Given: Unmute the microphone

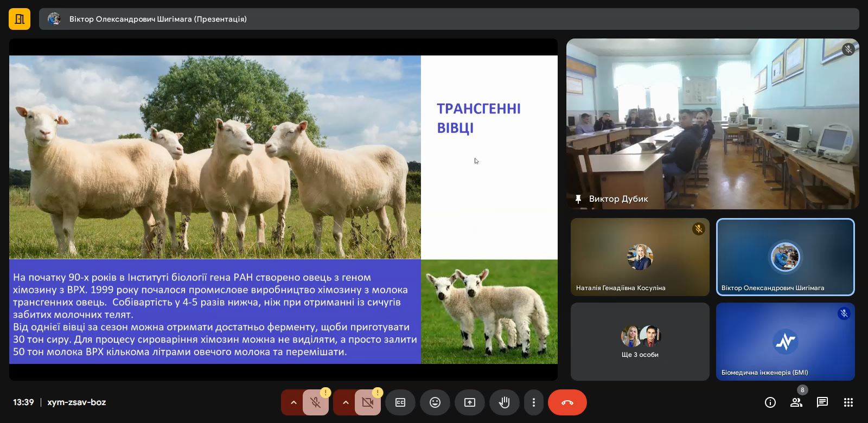Looking at the screenshot, I should point(315,402).
